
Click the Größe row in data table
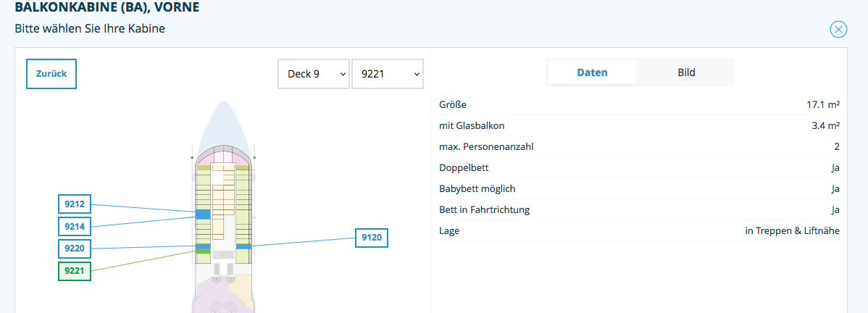tap(639, 105)
